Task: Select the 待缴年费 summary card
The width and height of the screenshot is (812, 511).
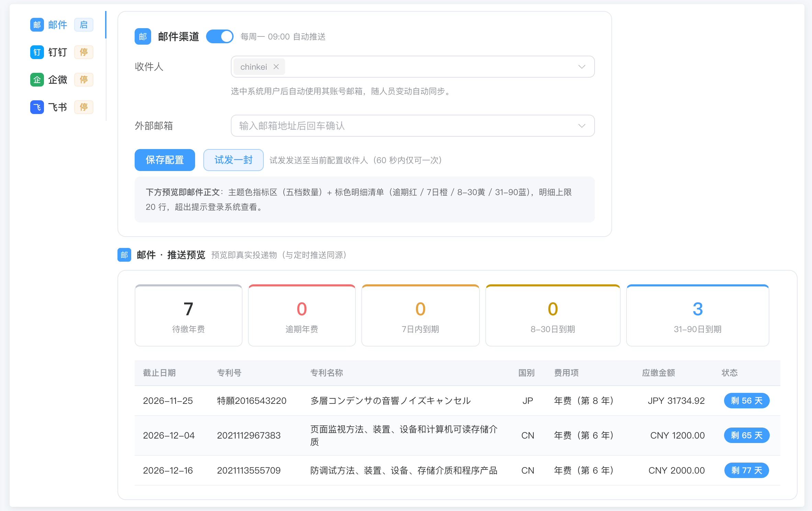Action: [189, 315]
